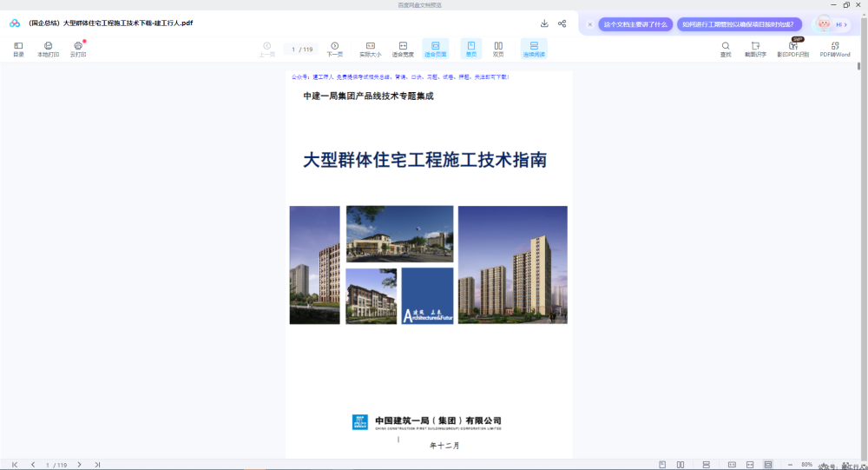Click the heading 中建一局集团产品线技术专题集成
The height and width of the screenshot is (470, 868).
(368, 96)
